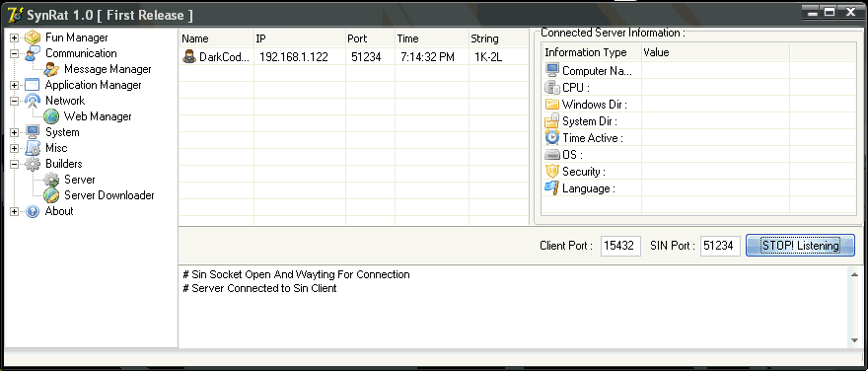This screenshot has width=868, height=371.
Task: Click the Fun Manager box icon
Action: (x=33, y=37)
